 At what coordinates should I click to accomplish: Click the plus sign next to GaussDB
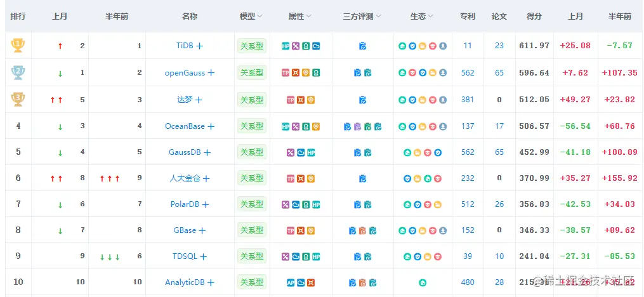coord(207,153)
